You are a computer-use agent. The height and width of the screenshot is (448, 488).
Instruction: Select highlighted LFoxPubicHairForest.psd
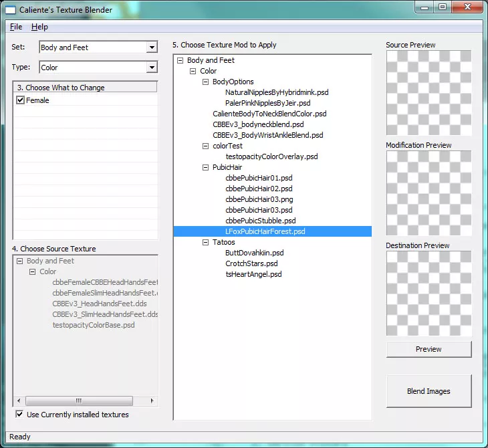265,231
